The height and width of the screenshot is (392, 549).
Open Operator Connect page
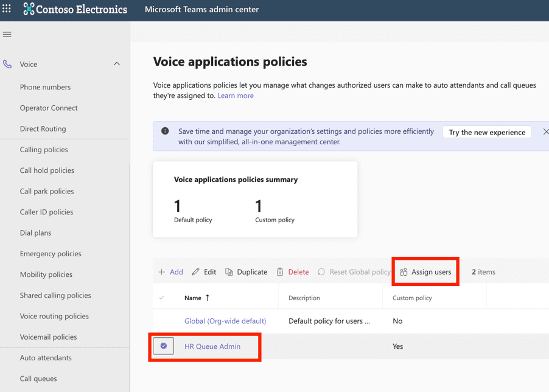[x=49, y=108]
